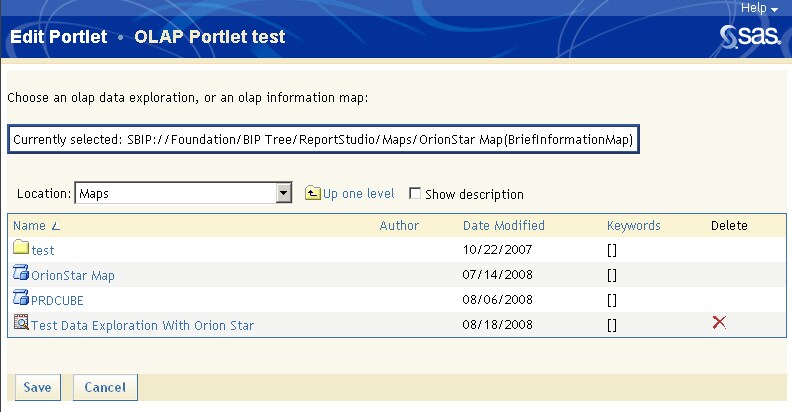Screen dimensions: 792x412
Task: Click the SAS logo
Action: pos(750,36)
